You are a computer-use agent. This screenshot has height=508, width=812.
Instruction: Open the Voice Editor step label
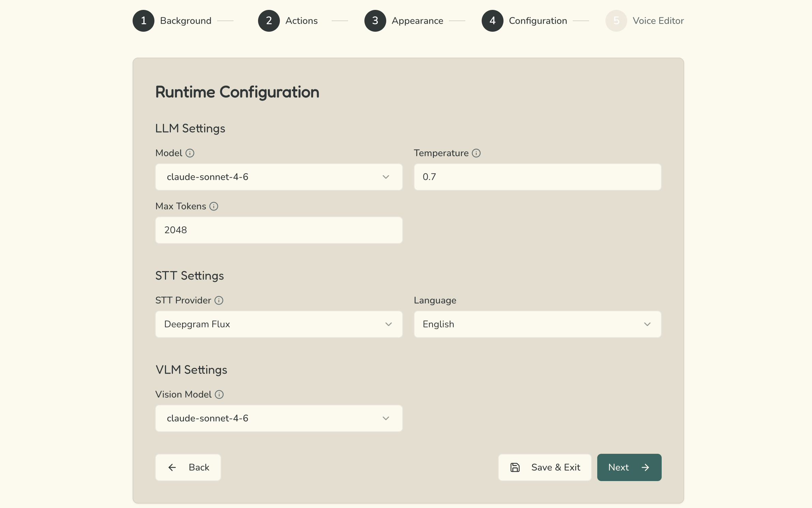pyautogui.click(x=658, y=21)
